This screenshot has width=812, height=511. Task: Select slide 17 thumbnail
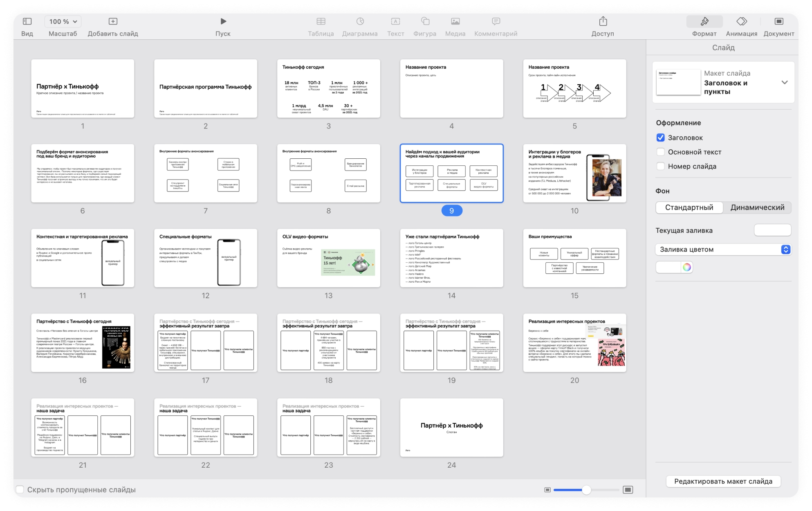(x=206, y=343)
